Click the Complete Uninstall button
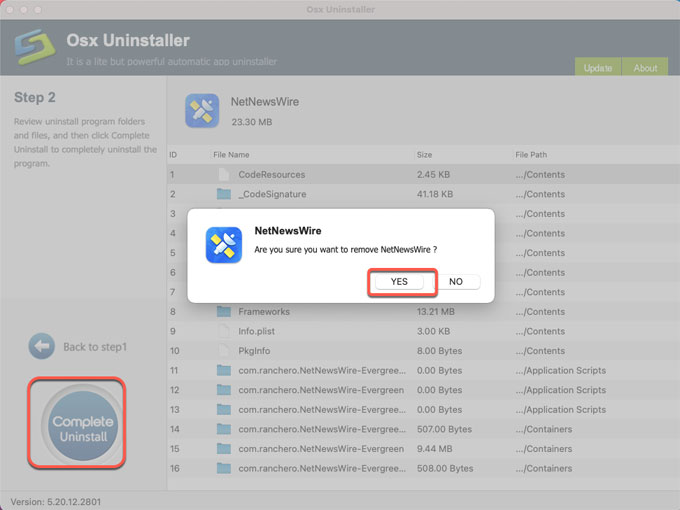The image size is (680, 510). (82, 426)
